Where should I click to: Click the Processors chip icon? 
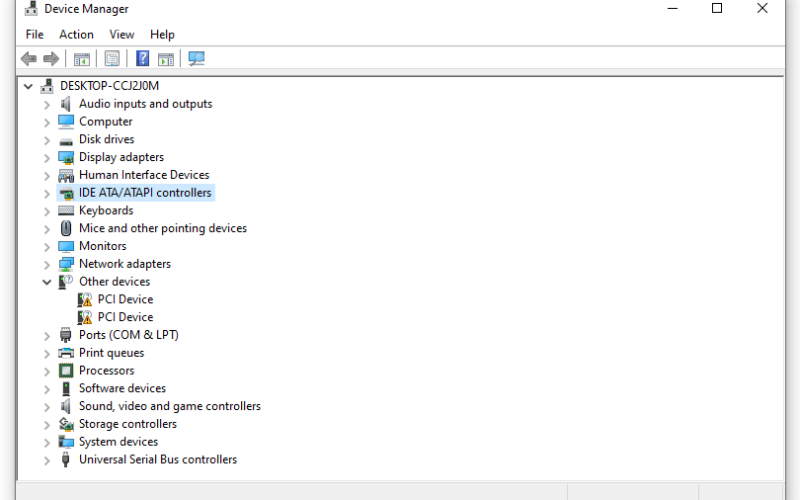click(66, 371)
